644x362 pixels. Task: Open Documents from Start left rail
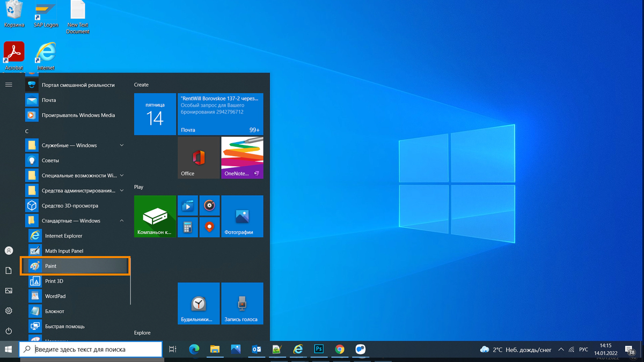click(9, 270)
